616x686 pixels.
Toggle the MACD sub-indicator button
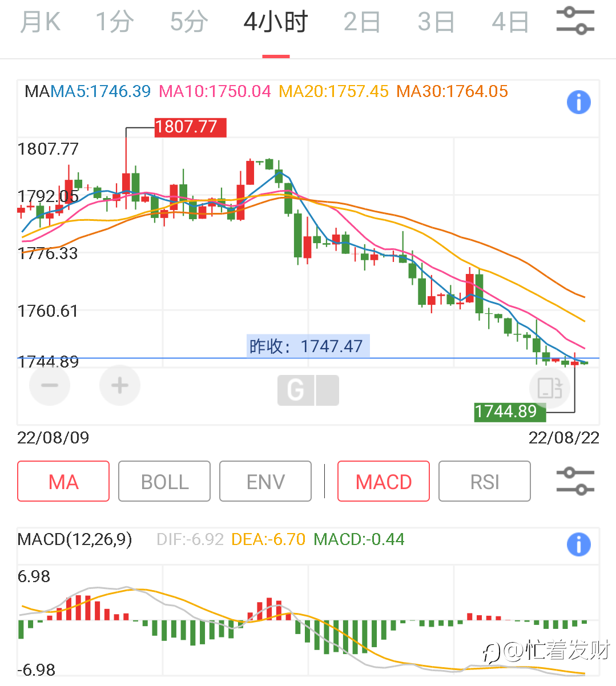384,481
